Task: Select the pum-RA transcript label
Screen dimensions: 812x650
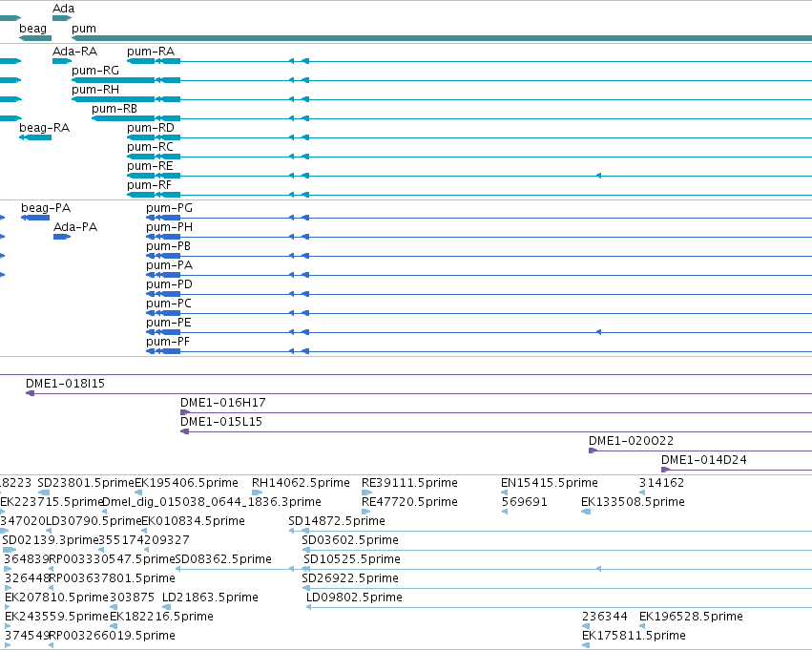Action: 151,52
